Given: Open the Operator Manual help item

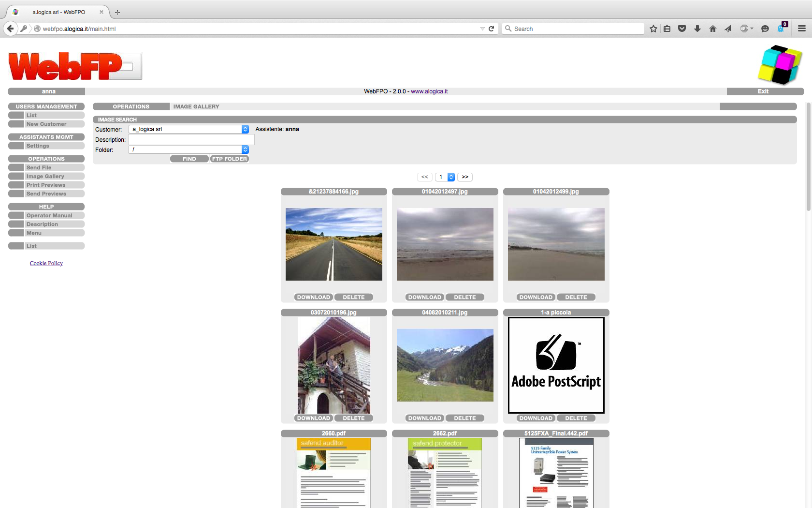Looking at the screenshot, I should click(x=46, y=215).
